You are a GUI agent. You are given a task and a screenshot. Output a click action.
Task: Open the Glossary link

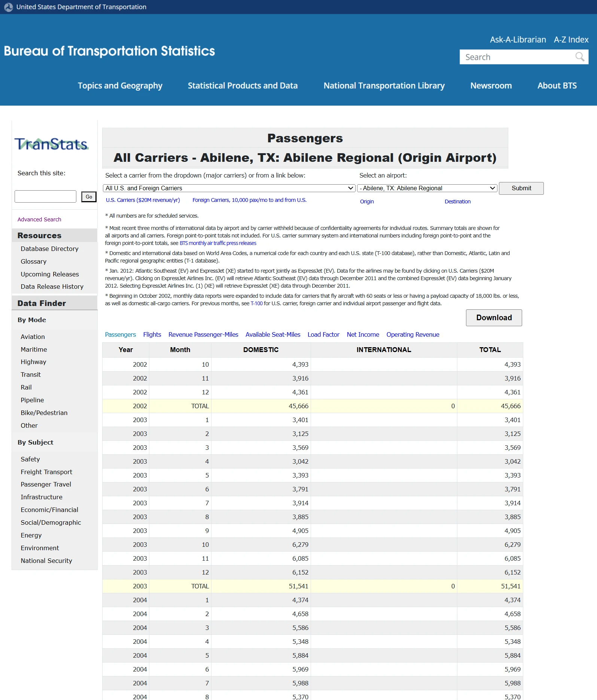tap(33, 261)
